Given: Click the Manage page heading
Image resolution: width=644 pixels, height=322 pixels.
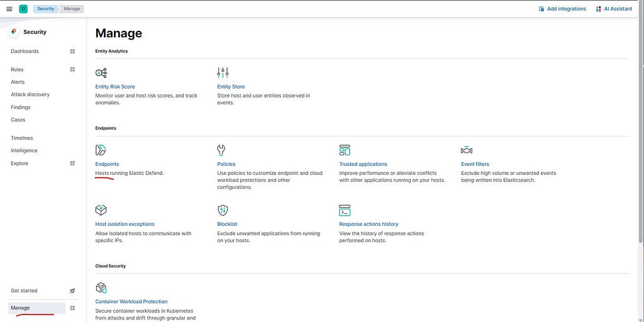Looking at the screenshot, I should [x=119, y=33].
